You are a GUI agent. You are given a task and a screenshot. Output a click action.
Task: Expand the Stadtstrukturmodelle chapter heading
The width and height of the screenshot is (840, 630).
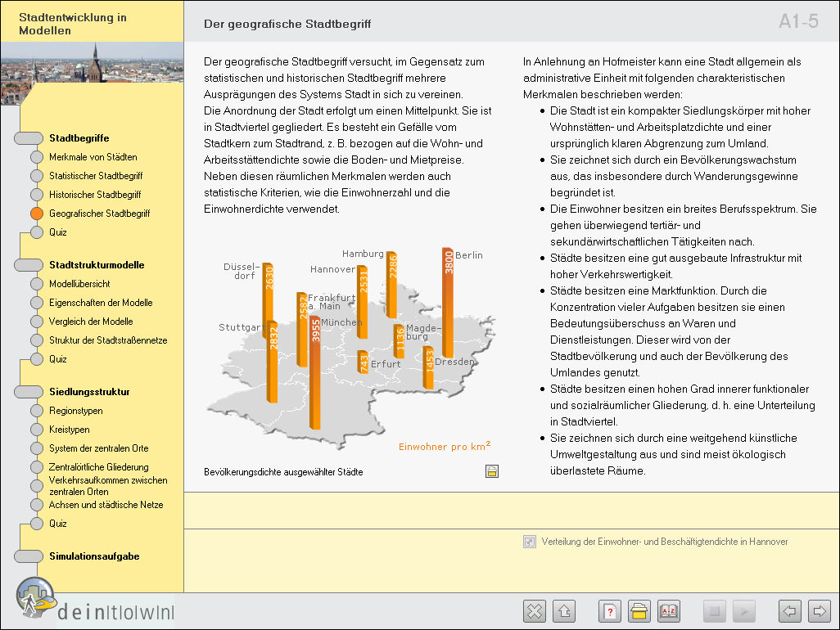point(96,265)
